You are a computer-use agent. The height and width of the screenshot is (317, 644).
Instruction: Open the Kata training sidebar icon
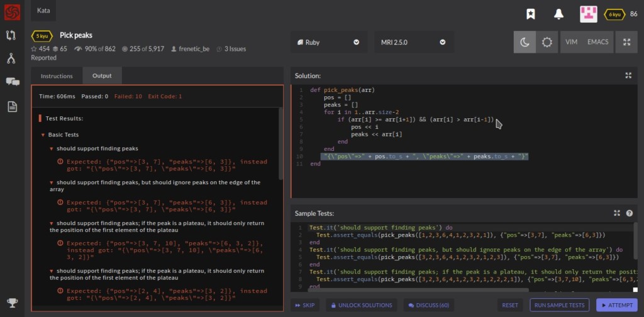pos(11,35)
